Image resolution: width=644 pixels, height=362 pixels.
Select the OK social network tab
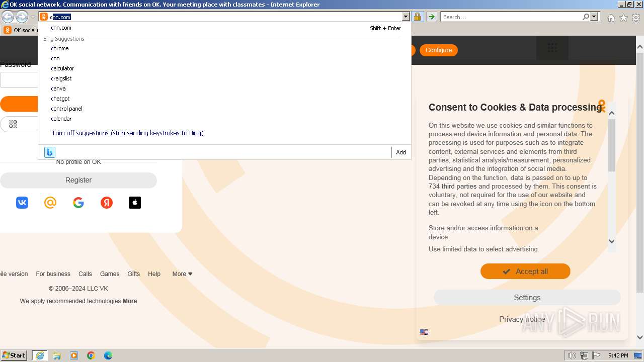tap(20, 30)
